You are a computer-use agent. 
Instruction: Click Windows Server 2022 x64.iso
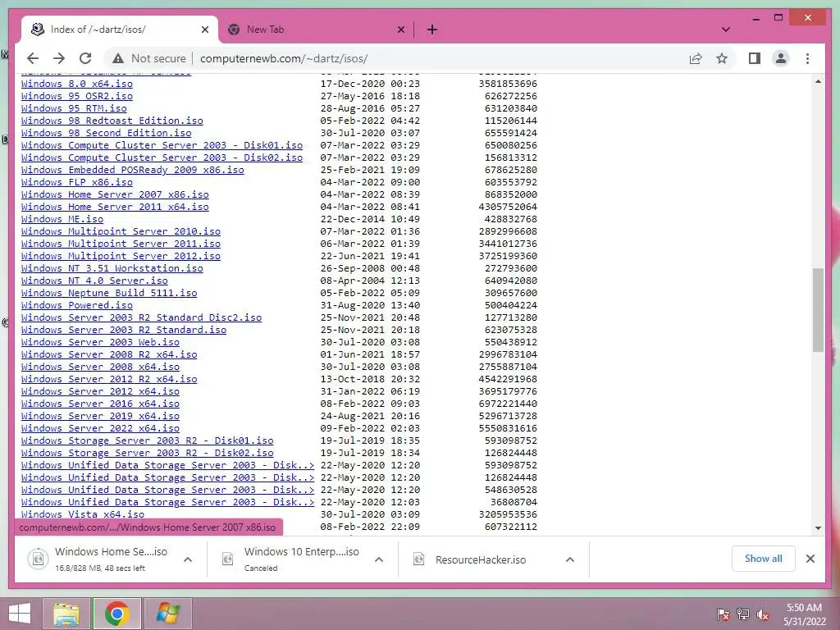[100, 429]
